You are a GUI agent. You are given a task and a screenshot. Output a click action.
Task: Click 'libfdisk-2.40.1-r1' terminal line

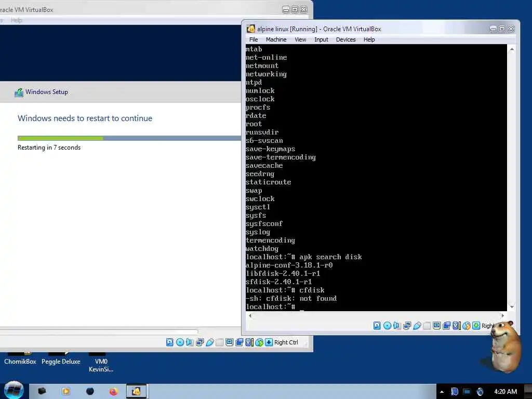point(283,273)
